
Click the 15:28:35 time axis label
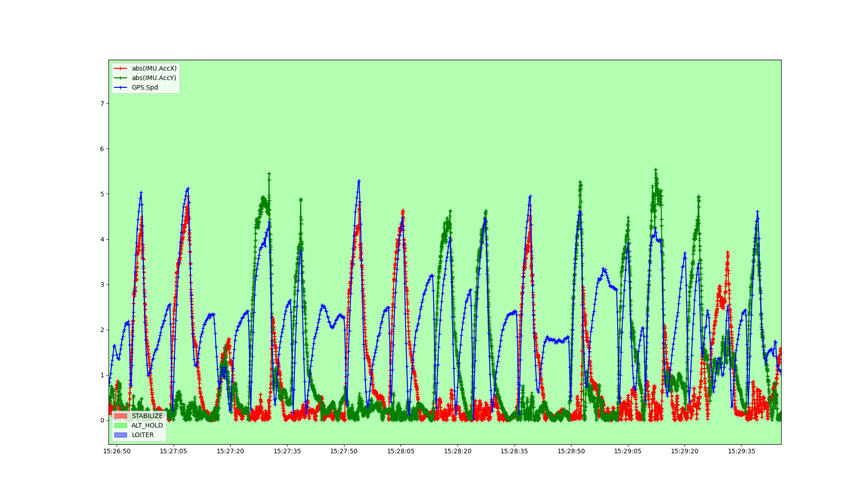(514, 451)
